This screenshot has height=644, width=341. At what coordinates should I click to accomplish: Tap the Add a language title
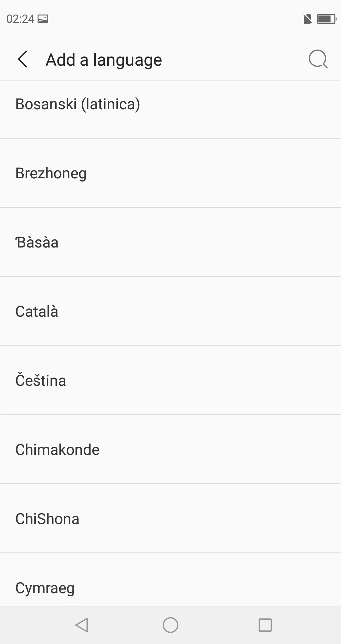[104, 60]
